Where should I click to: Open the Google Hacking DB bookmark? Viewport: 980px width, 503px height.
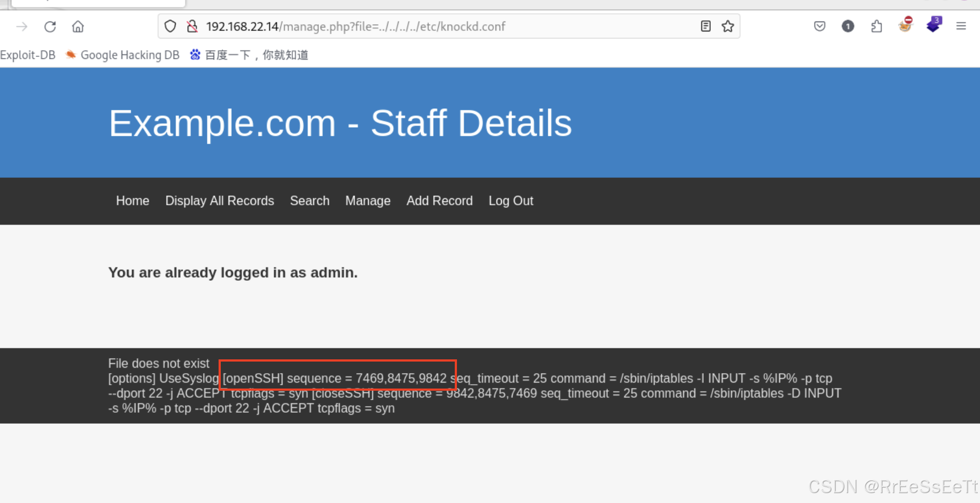click(x=123, y=55)
